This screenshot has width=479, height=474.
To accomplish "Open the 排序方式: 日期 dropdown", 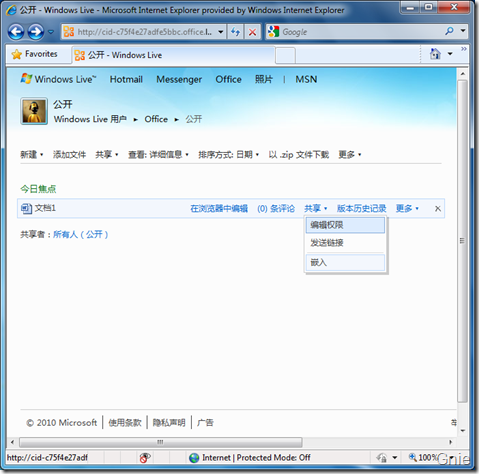I will [x=228, y=155].
